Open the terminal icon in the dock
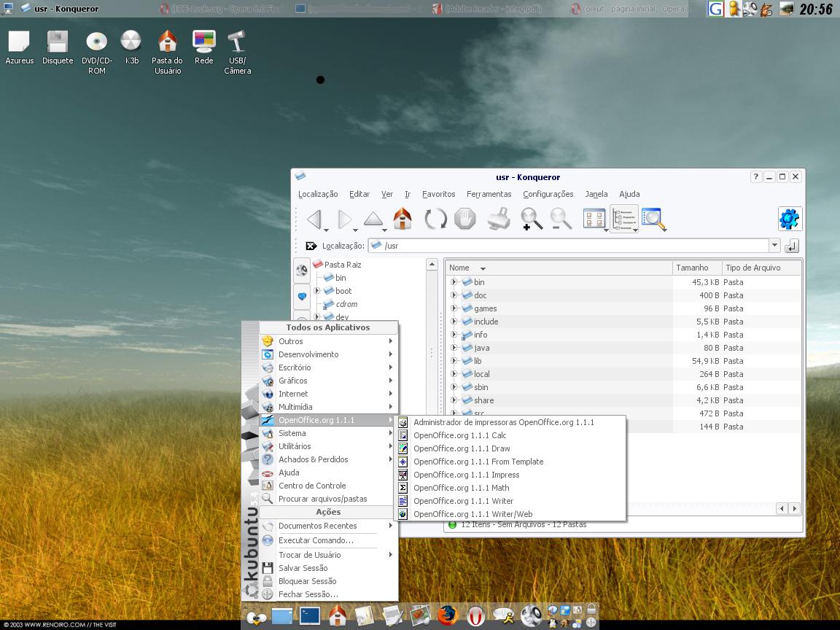 (310, 616)
